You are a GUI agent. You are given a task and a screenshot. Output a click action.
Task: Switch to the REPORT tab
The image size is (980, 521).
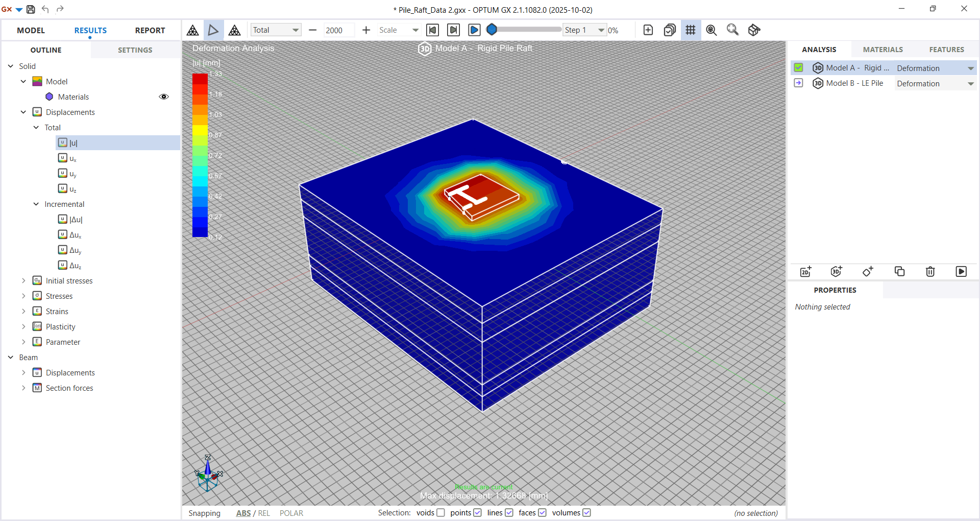pos(150,31)
